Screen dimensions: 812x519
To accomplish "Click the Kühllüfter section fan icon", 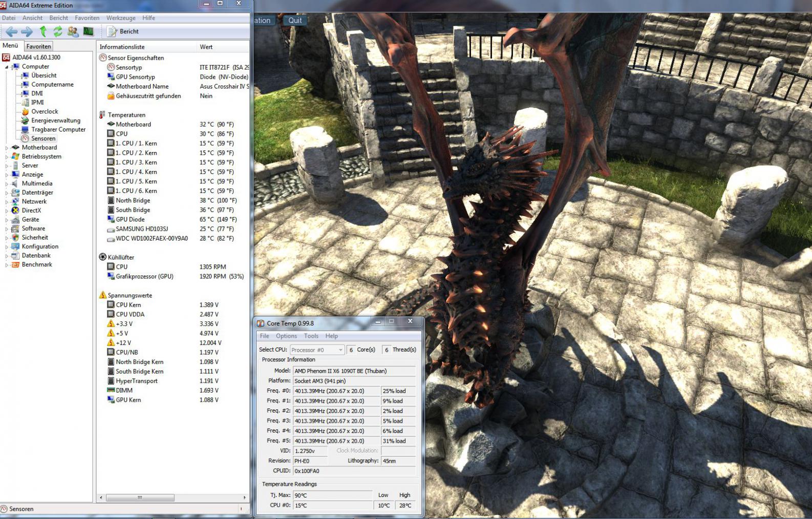I will [102, 257].
